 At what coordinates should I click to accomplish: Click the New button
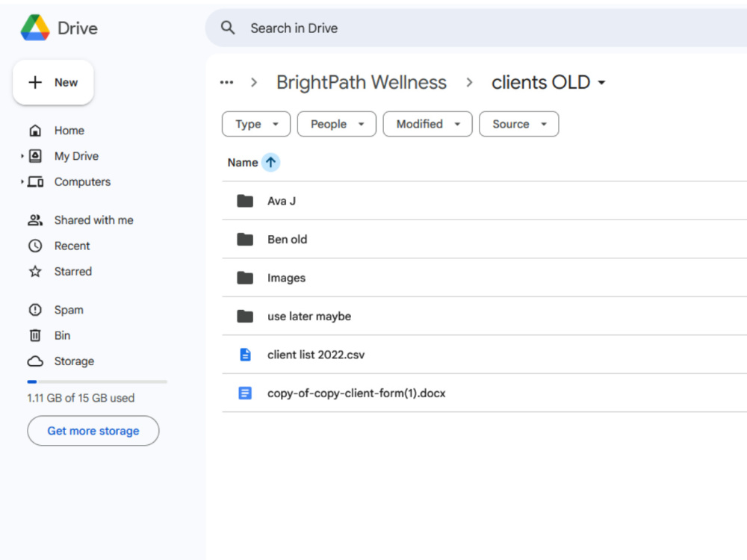[53, 82]
